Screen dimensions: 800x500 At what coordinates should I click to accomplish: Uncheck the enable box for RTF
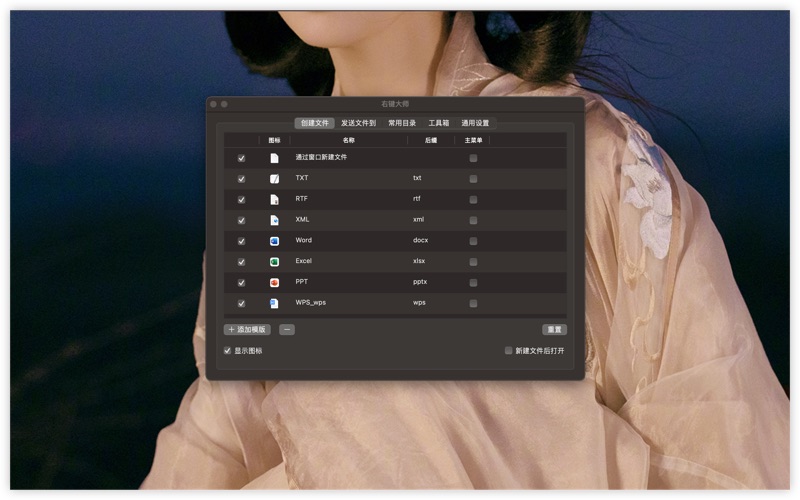point(241,199)
